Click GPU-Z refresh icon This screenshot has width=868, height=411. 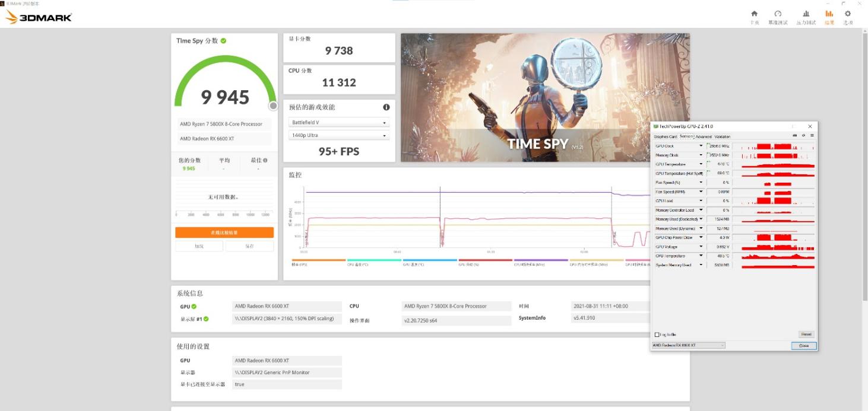tap(803, 136)
